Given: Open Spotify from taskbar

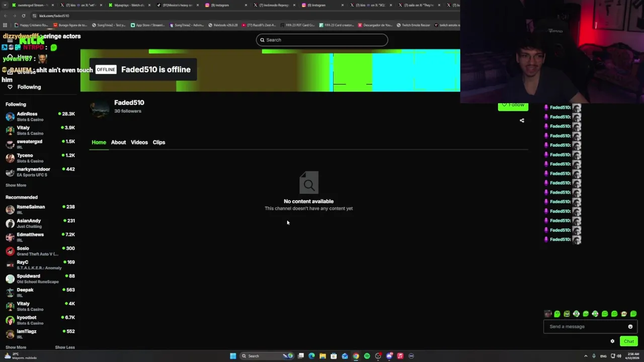Looking at the screenshot, I should (367, 356).
